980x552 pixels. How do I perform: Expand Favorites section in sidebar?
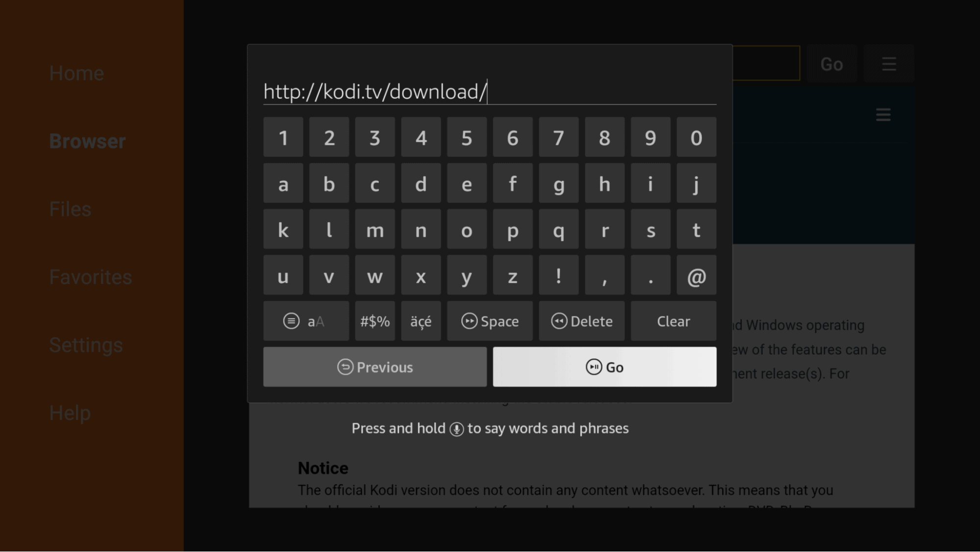click(91, 276)
